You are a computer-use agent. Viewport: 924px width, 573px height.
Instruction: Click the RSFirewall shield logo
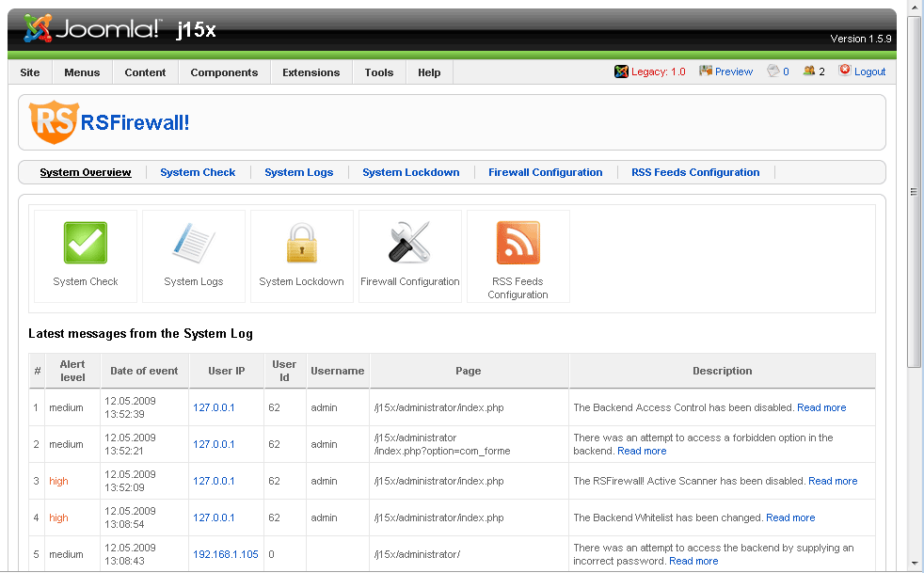click(54, 122)
